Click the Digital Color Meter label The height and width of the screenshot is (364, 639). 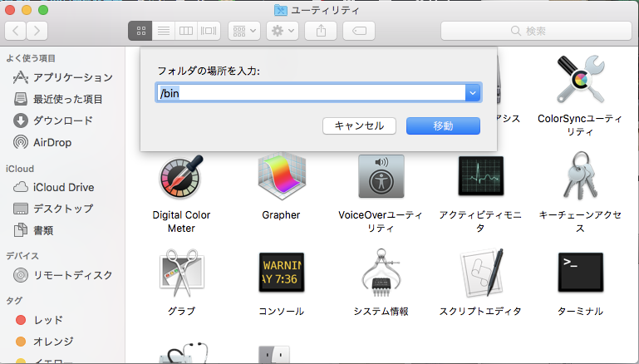[x=181, y=221]
